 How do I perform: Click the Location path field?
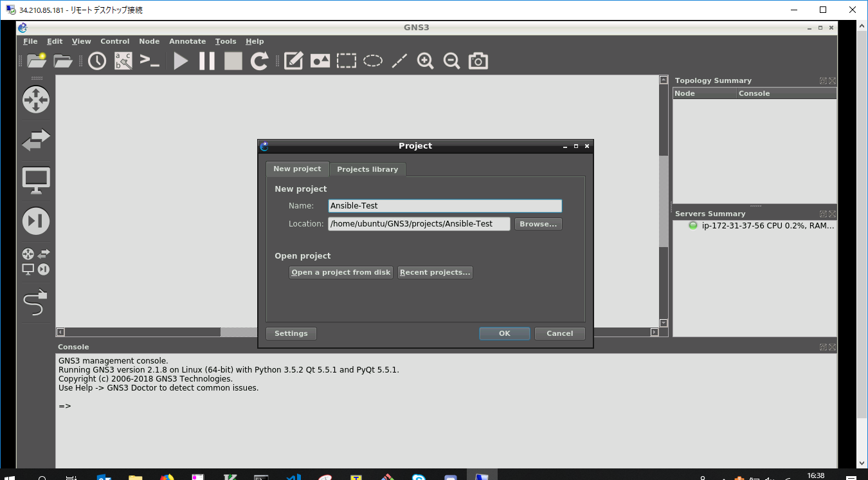click(419, 224)
